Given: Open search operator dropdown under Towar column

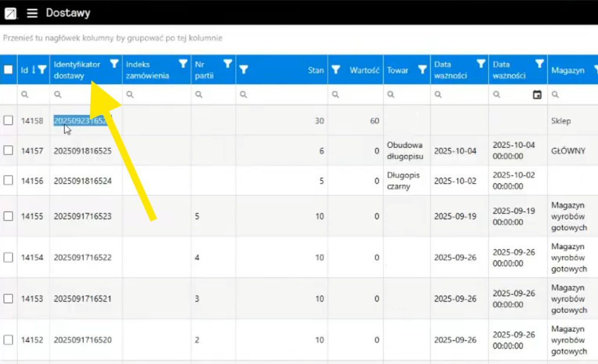Looking at the screenshot, I should [x=390, y=95].
